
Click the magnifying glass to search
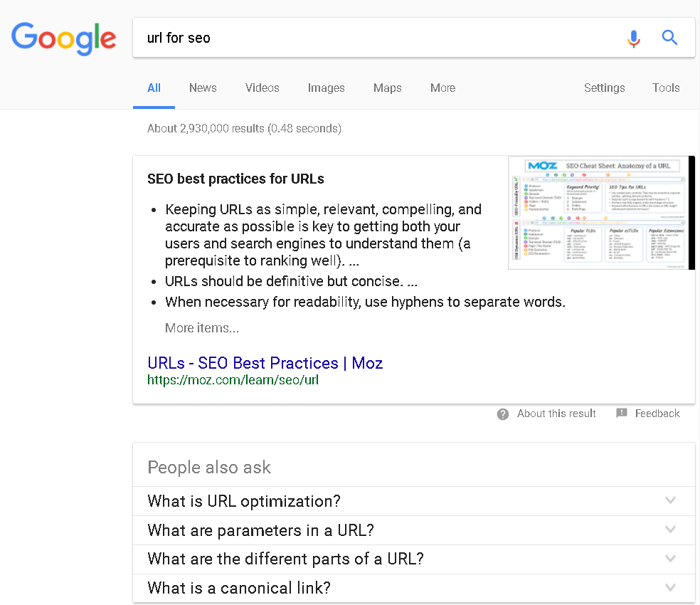tap(669, 37)
